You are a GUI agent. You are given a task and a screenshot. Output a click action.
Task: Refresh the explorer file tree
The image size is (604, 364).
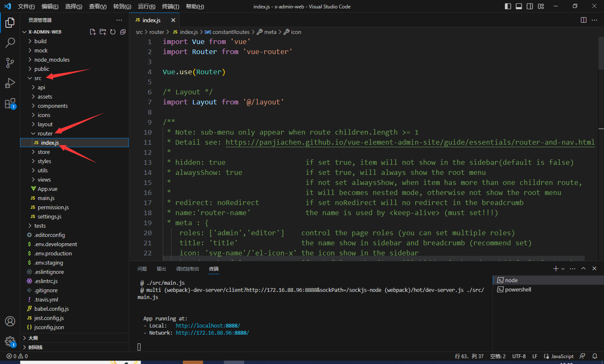pyautogui.click(x=113, y=32)
